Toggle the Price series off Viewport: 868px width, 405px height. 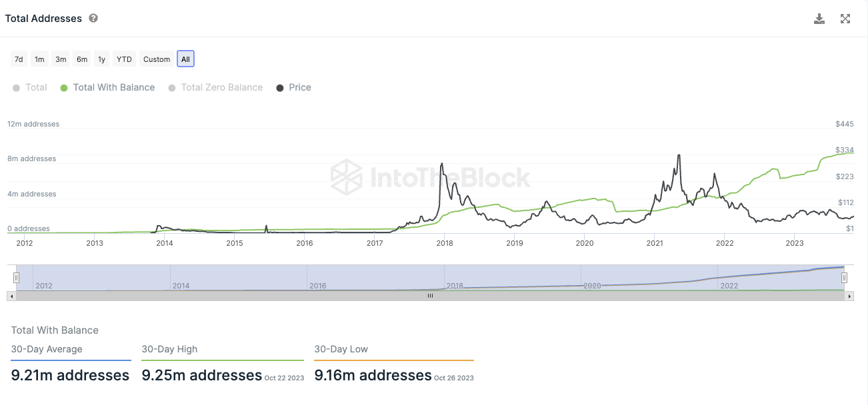(x=293, y=87)
